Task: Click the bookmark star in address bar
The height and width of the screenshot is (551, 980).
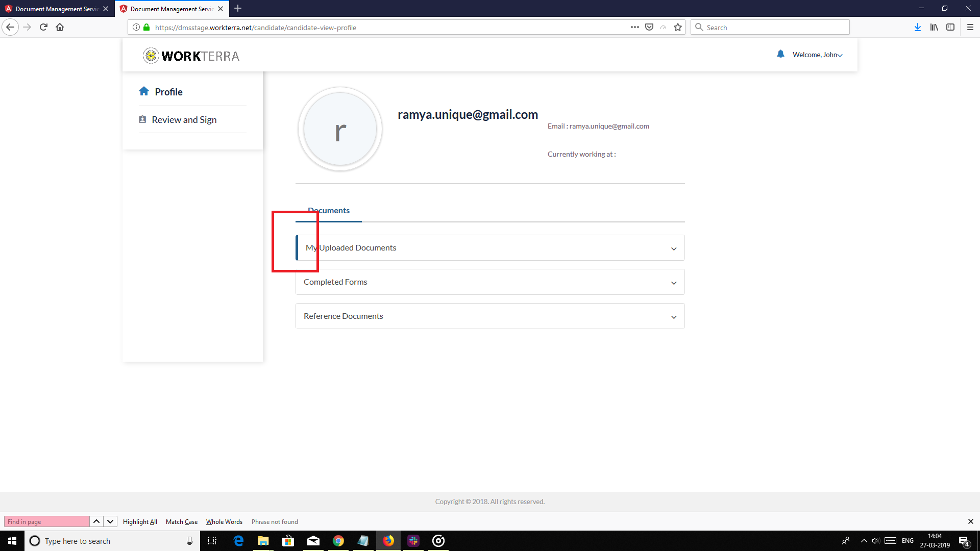Action: [x=677, y=27]
